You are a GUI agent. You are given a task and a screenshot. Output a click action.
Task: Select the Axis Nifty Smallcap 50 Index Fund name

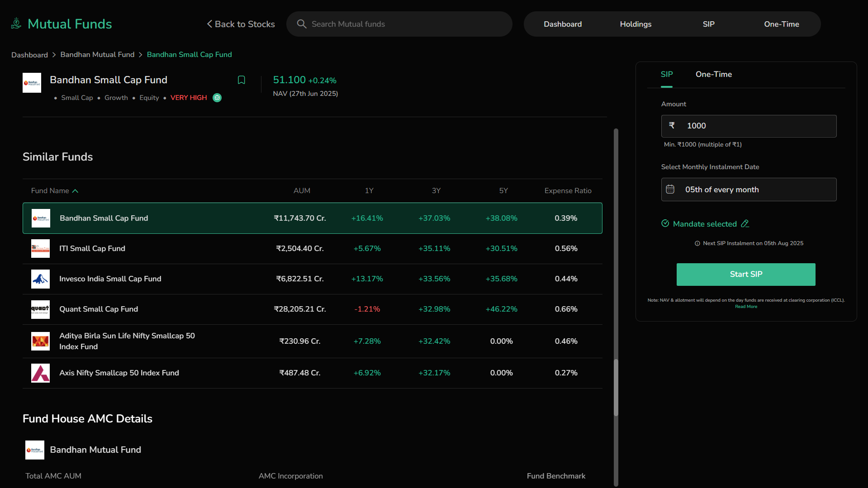119,373
